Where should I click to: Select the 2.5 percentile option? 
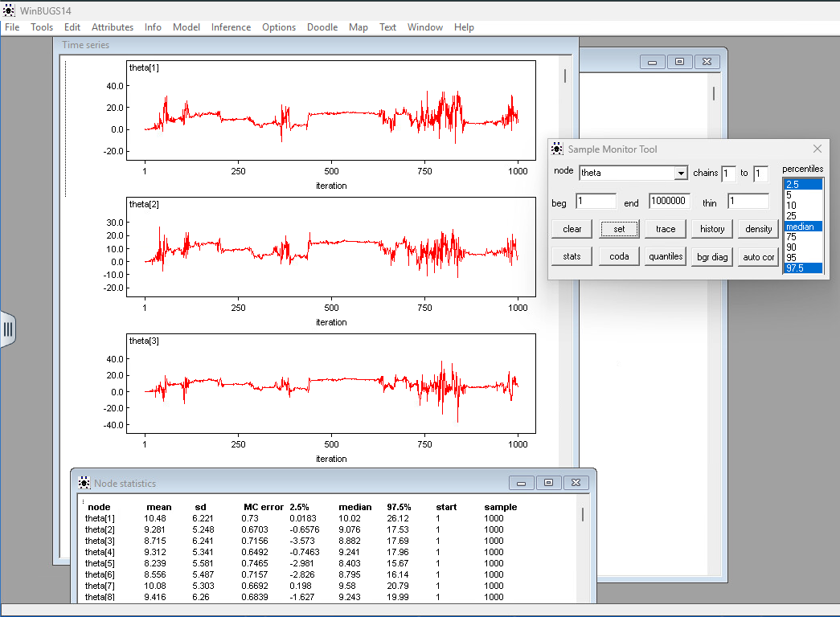point(802,184)
